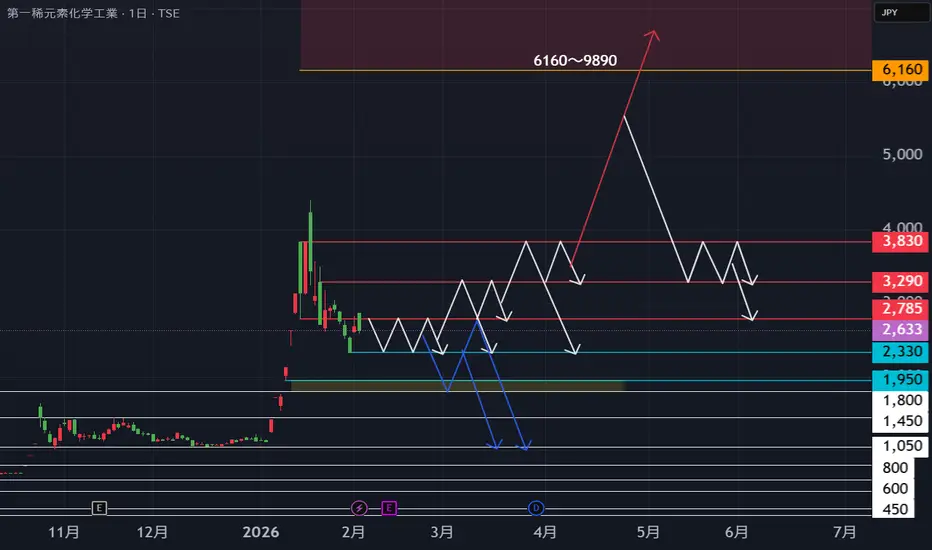This screenshot has height=550, width=932.
Task: Open the JPY currency selector
Action: [901, 12]
